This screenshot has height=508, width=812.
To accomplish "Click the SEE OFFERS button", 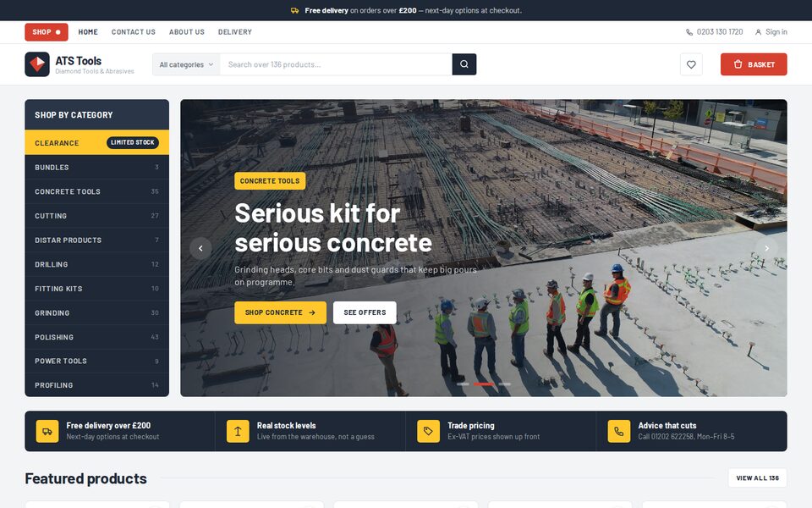I will 365,312.
